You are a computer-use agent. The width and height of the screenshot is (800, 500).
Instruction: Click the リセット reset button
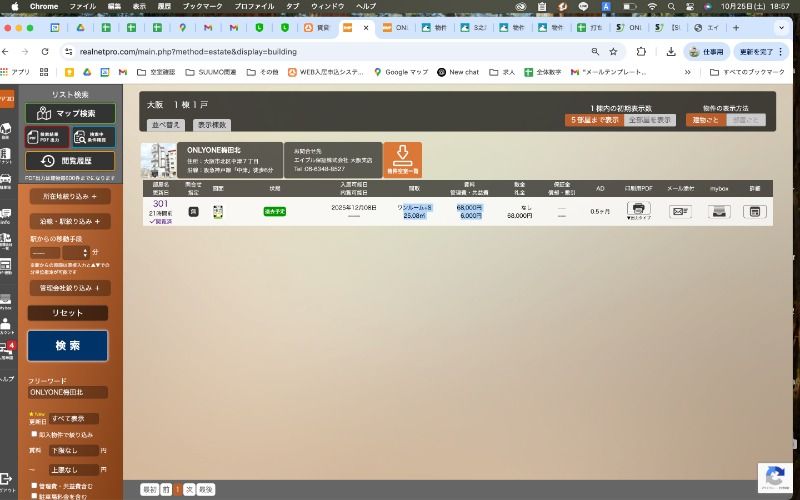(68, 313)
